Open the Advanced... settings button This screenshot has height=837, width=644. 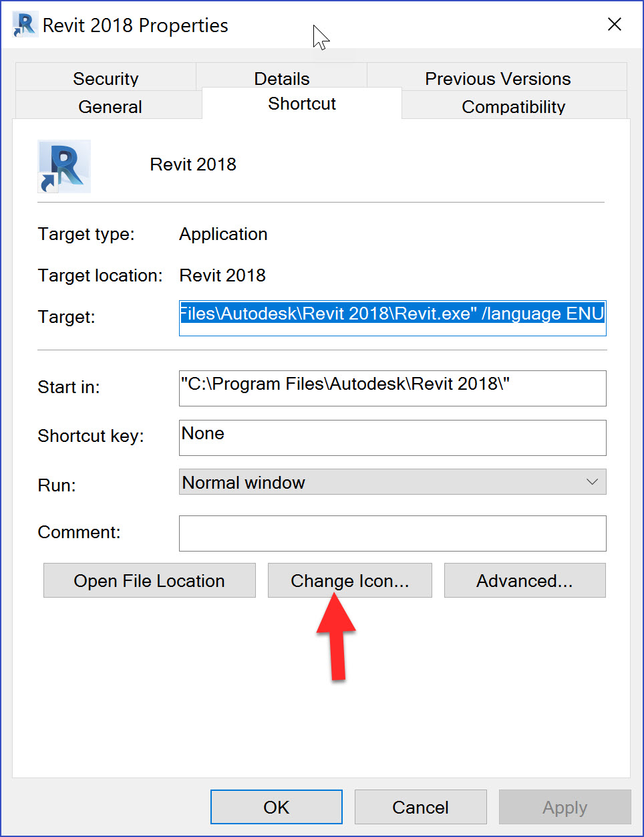525,580
